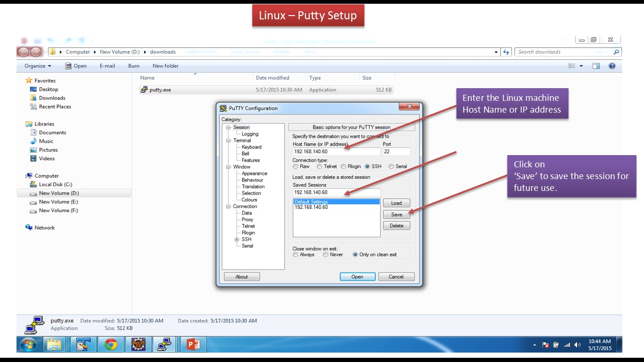This screenshot has width=644, height=362.
Task: Open network signal icon in tray
Action: [x=567, y=345]
